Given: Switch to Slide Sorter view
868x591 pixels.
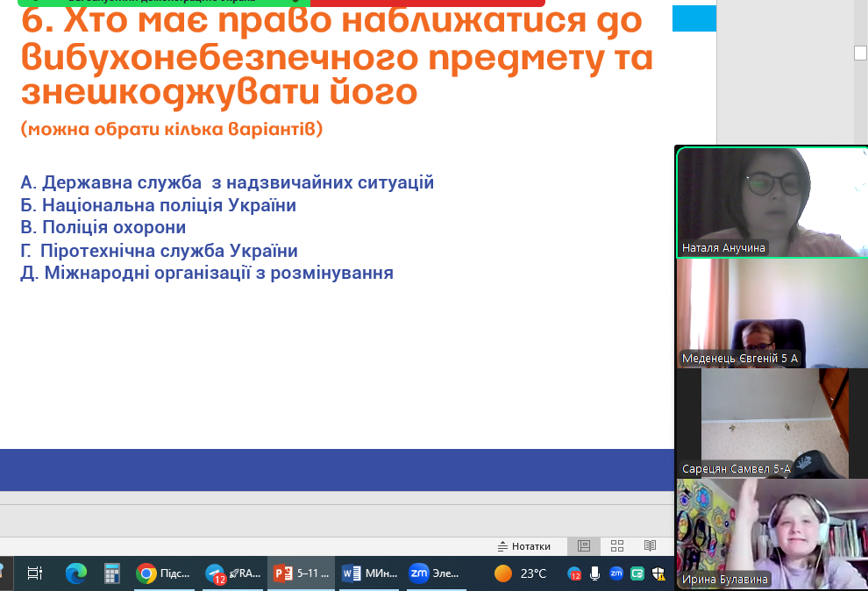Looking at the screenshot, I should tap(617, 545).
